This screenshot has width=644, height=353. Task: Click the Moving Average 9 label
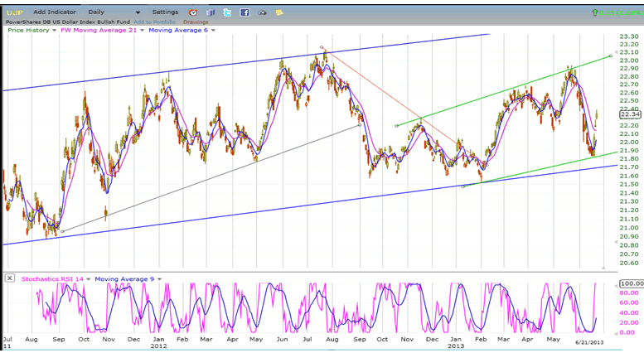coord(124,278)
